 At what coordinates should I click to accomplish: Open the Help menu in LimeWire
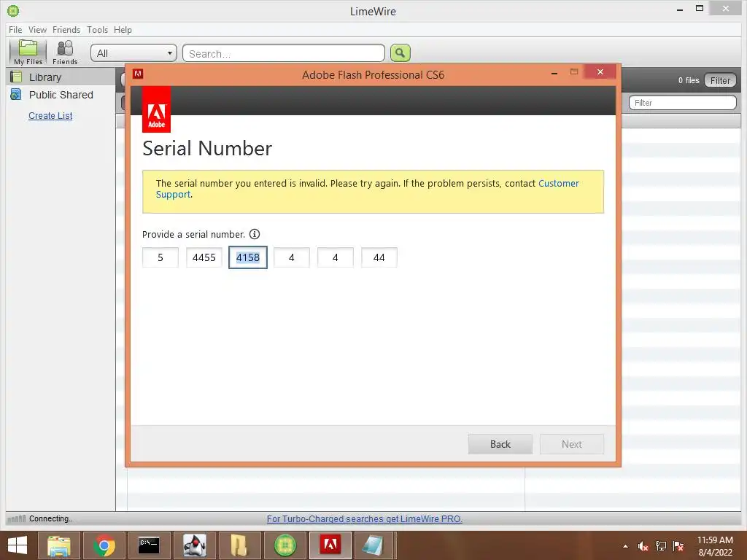[123, 29]
